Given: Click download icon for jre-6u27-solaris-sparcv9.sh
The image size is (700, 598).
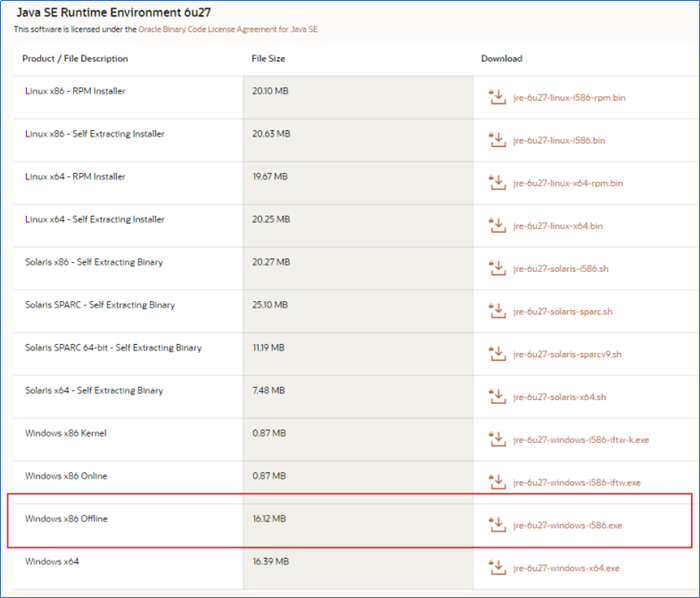Looking at the screenshot, I should click(x=497, y=354).
